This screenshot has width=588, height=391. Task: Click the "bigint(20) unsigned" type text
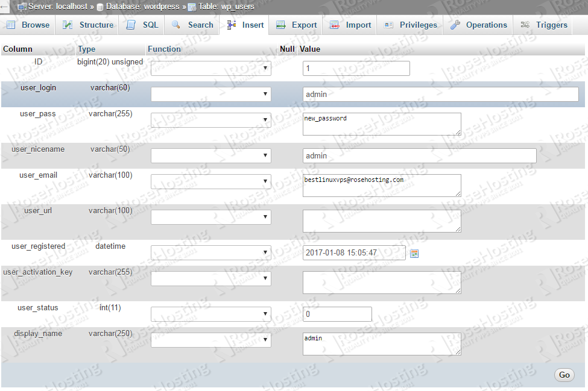point(110,62)
